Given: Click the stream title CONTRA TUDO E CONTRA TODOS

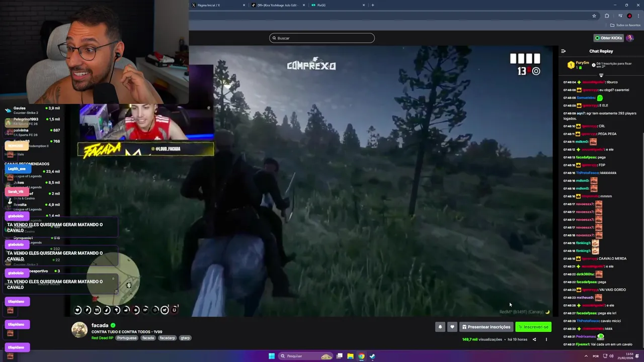Looking at the screenshot, I should 127,332.
